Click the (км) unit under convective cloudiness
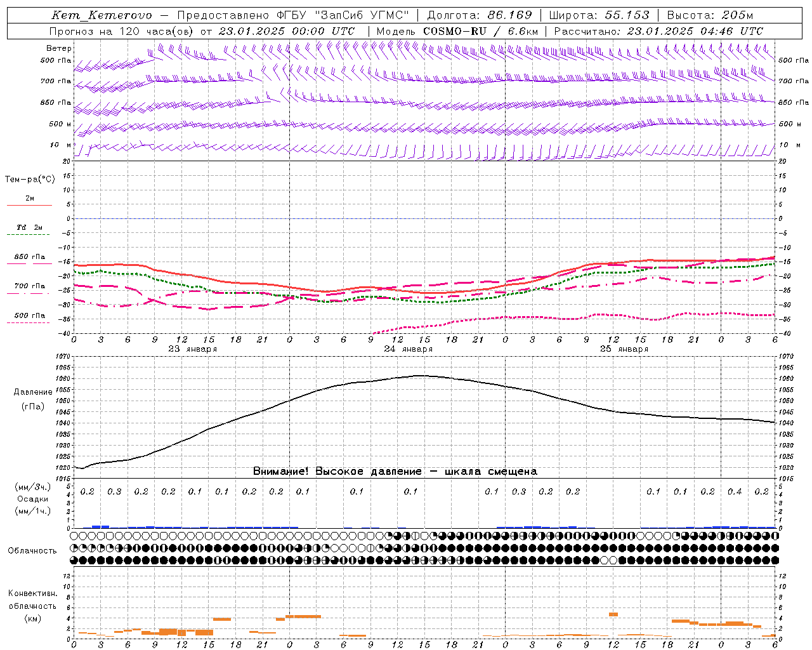The height and width of the screenshot is (650, 812). click(32, 618)
